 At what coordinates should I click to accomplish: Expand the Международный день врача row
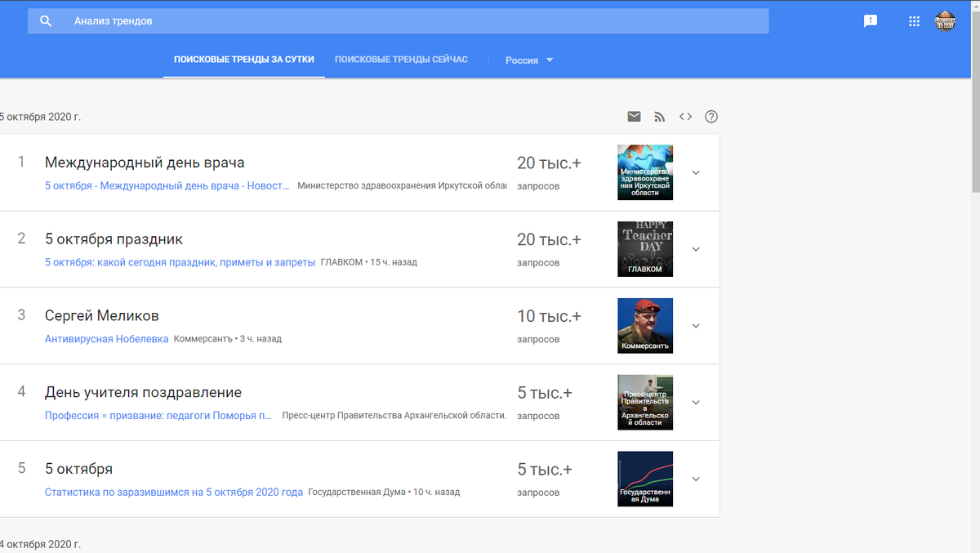696,172
